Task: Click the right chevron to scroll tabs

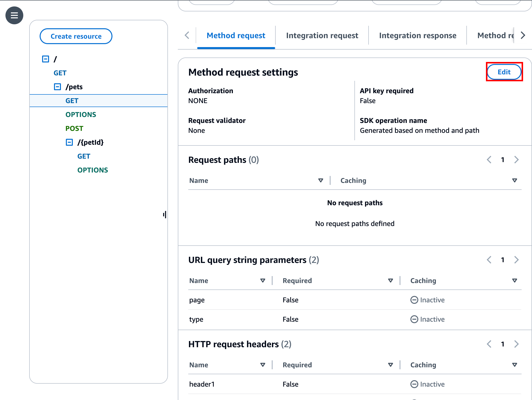Action: 523,35
